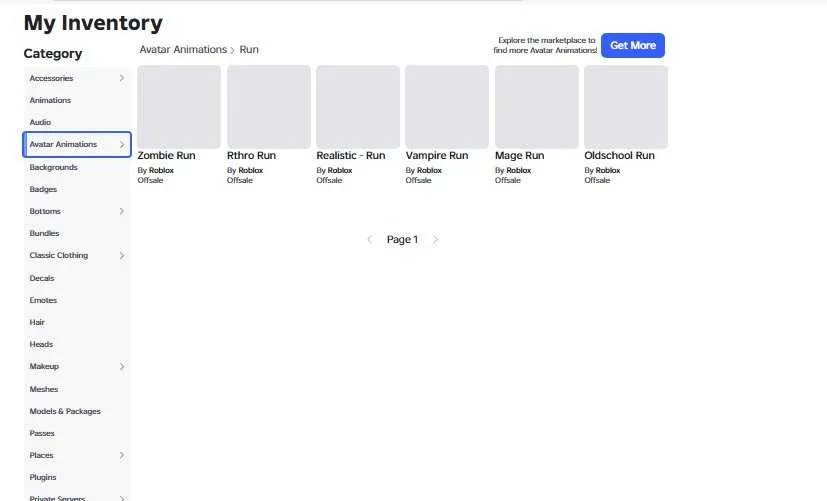This screenshot has height=501, width=827.
Task: Expand the Accessories category chevron
Action: coord(122,78)
